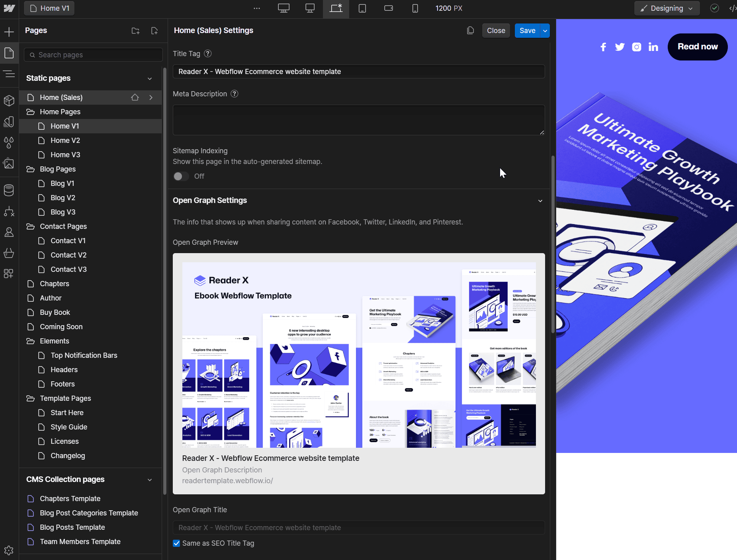Collapse the CMS Collection pages section

(150, 480)
